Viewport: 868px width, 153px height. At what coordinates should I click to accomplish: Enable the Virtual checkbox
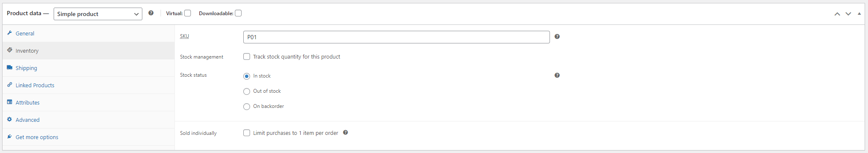tap(188, 13)
